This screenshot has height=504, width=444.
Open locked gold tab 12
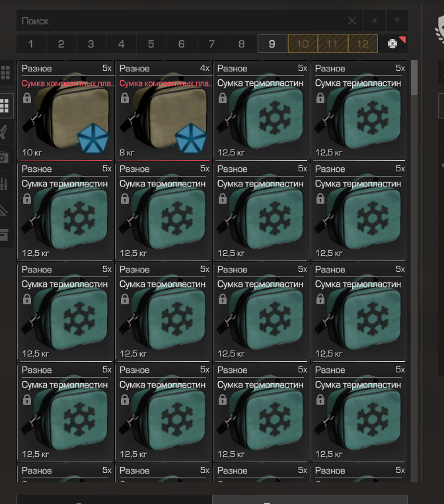[363, 44]
